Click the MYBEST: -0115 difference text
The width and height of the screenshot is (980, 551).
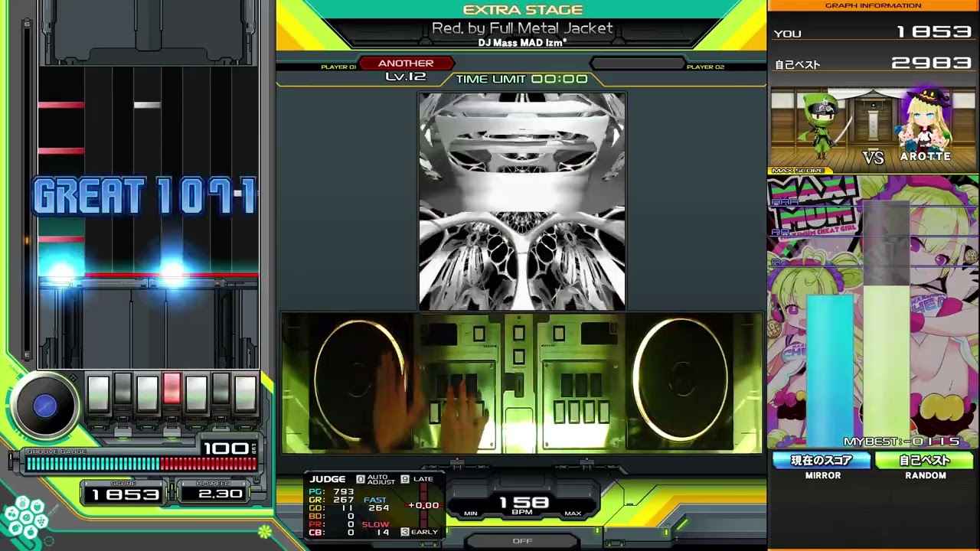(902, 442)
